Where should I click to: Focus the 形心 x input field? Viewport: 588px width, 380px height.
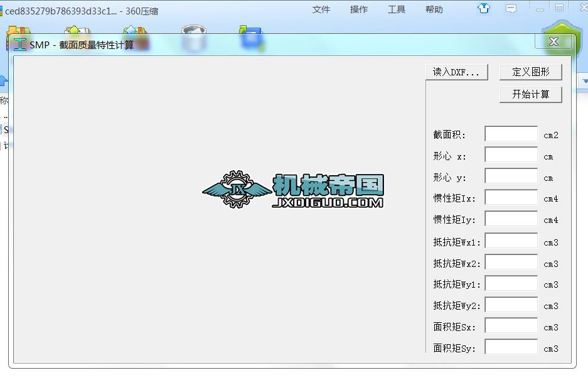tap(511, 156)
